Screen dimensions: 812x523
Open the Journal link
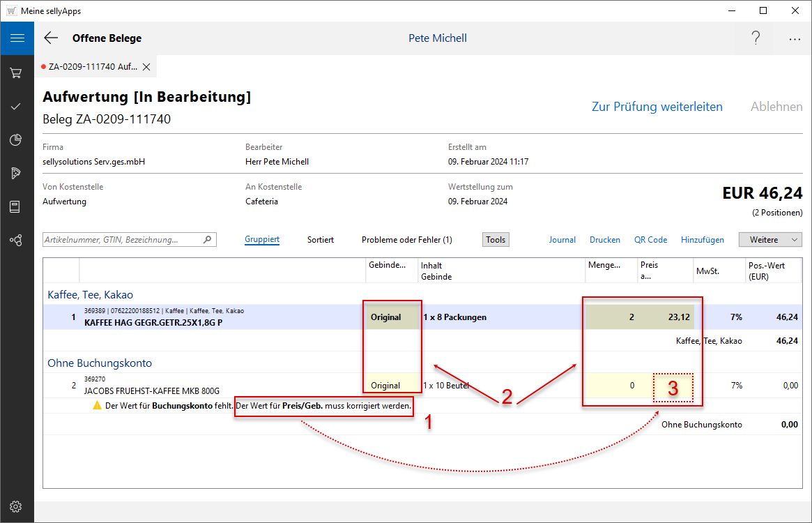(x=562, y=239)
